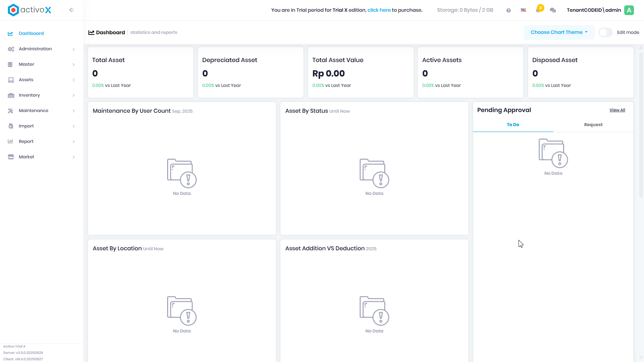Open chat messages icon
Viewport: 644px width, 362px height.
click(x=553, y=10)
